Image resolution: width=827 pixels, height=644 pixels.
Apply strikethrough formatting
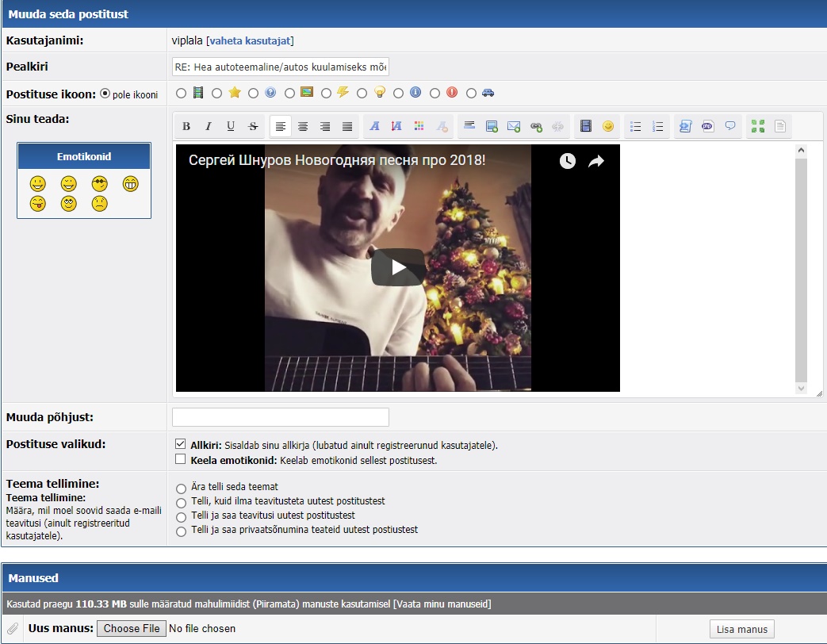pos(253,126)
